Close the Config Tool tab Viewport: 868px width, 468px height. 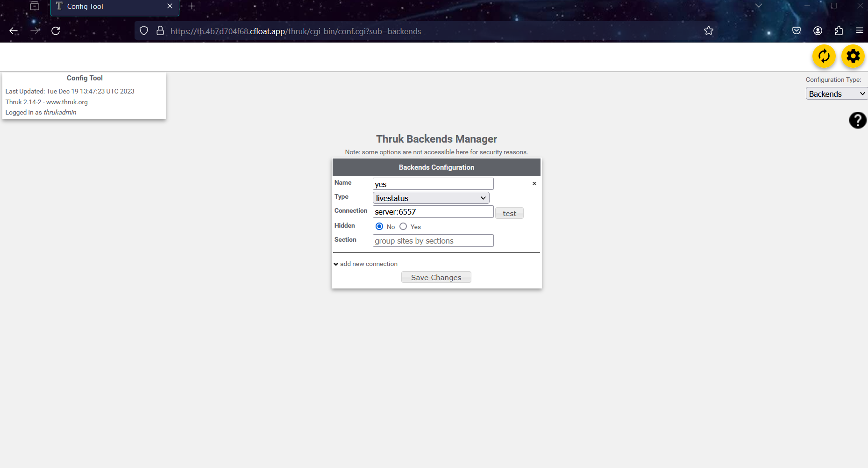170,6
